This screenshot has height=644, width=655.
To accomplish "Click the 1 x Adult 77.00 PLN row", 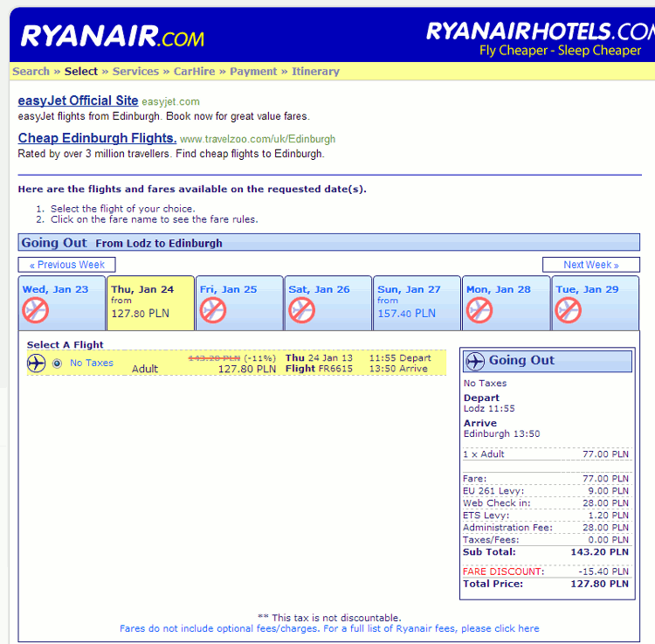I will (546, 454).
